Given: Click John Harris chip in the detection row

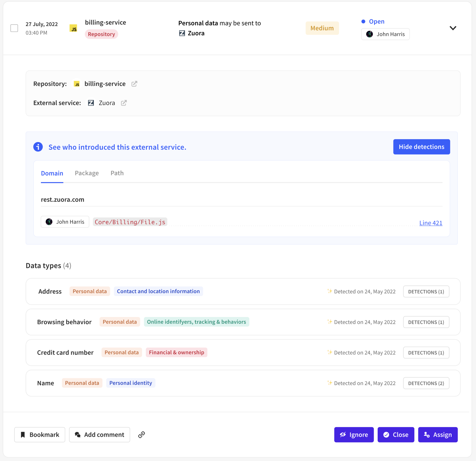Looking at the screenshot, I should click(65, 222).
